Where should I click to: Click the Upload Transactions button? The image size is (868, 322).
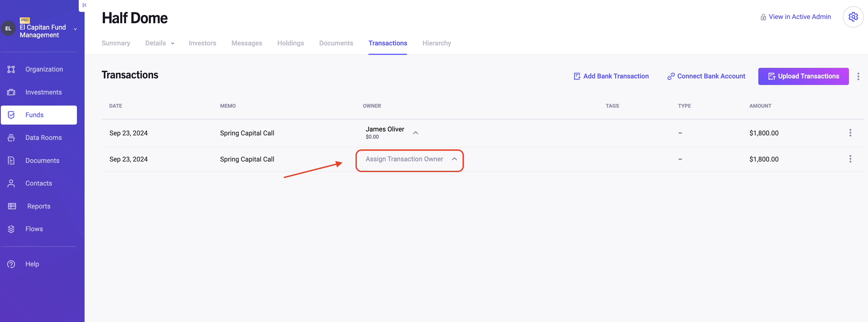803,76
